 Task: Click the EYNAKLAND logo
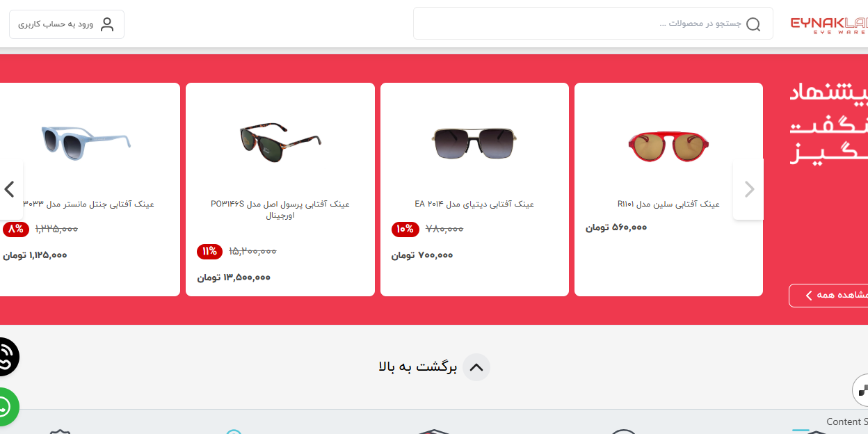tap(829, 25)
